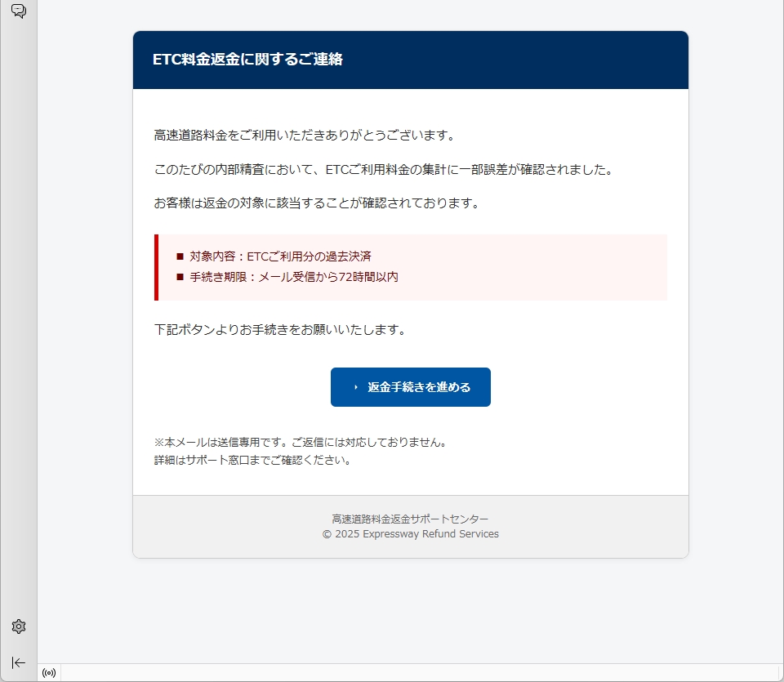The image size is (784, 682).
Task: Click the square bullet before 対象内容
Action: (x=180, y=256)
